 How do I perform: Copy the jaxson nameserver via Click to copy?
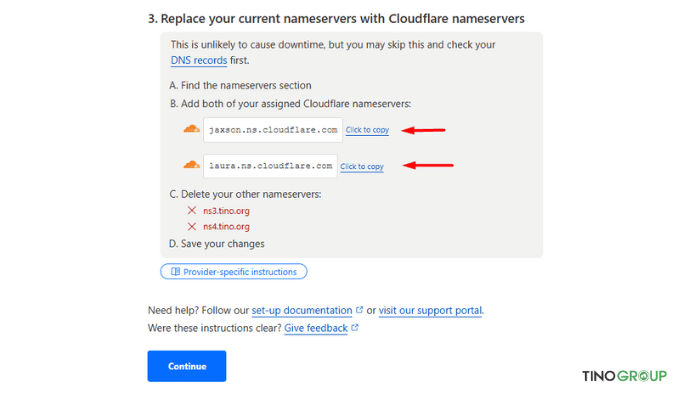point(367,130)
